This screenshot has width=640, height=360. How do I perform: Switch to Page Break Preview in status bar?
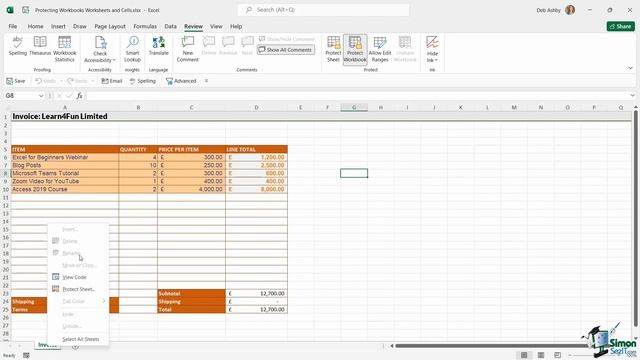pos(558,355)
